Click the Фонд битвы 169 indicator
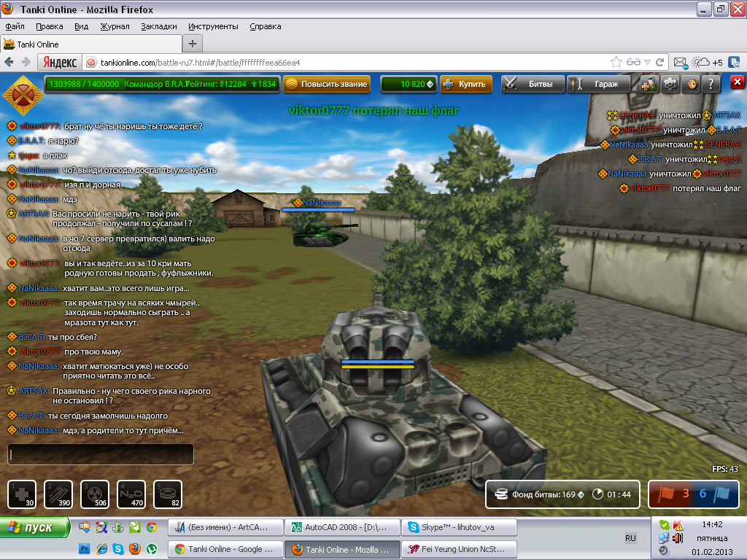This screenshot has width=747, height=560. click(x=539, y=494)
